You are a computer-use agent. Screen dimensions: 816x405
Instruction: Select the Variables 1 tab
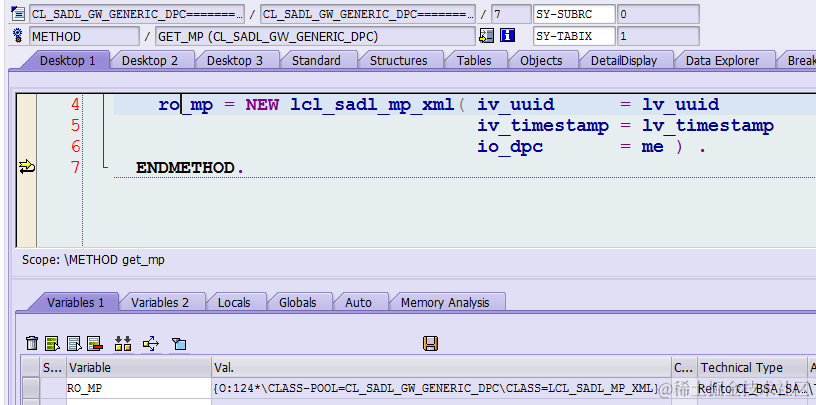75,302
